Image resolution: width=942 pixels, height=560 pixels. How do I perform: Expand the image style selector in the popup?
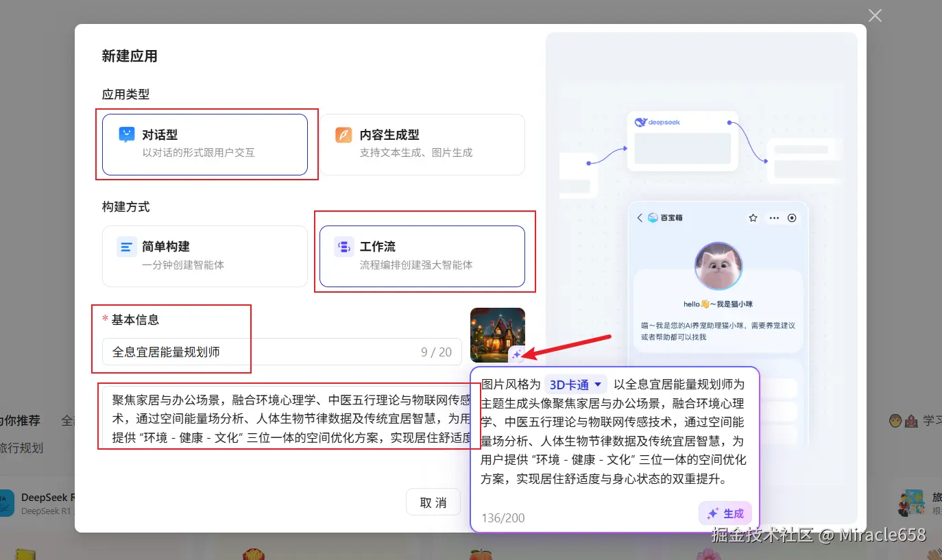tap(576, 384)
